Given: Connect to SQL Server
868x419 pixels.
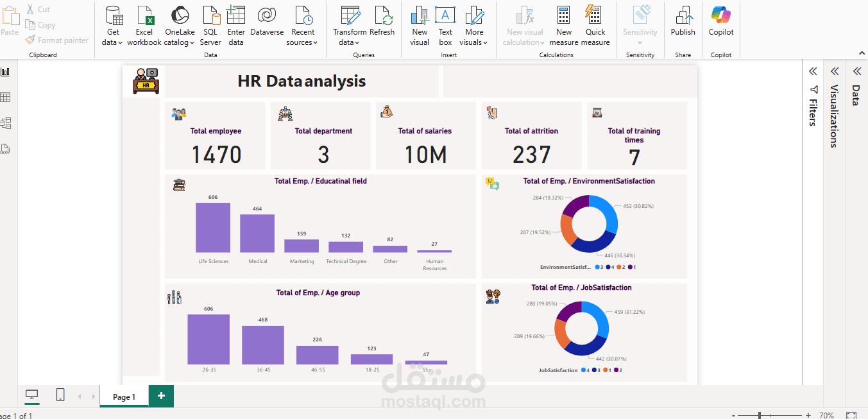Looking at the screenshot, I should click(210, 26).
